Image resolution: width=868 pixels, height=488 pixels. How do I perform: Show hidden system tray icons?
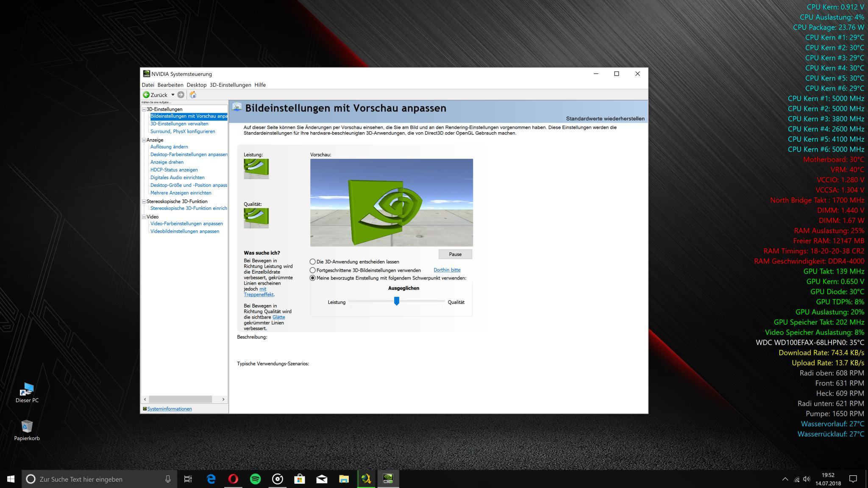coord(785,479)
